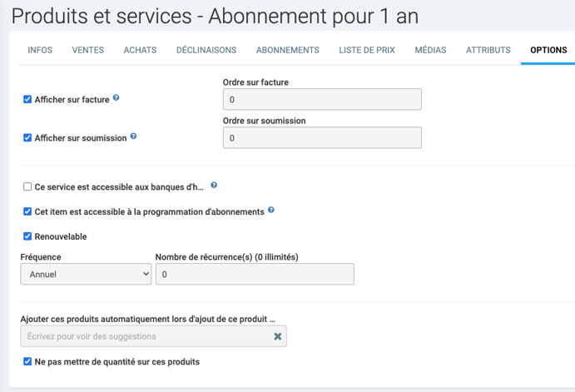Click the Nombre de récurrence(s) field
Viewport: 575px width, 392px height.
point(255,274)
